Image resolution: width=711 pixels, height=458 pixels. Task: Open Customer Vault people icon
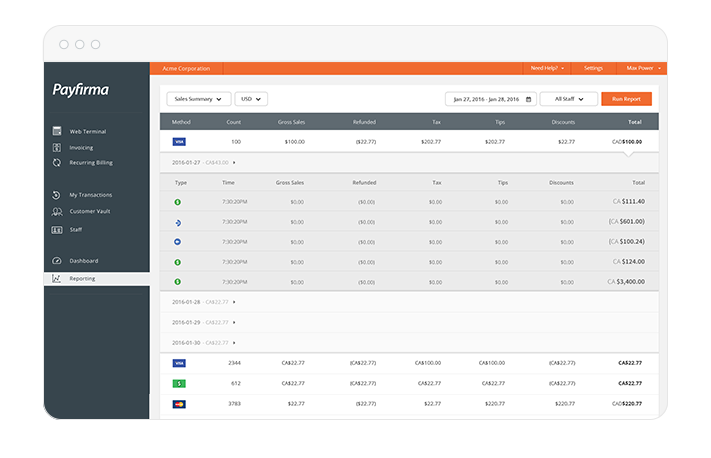(57, 211)
